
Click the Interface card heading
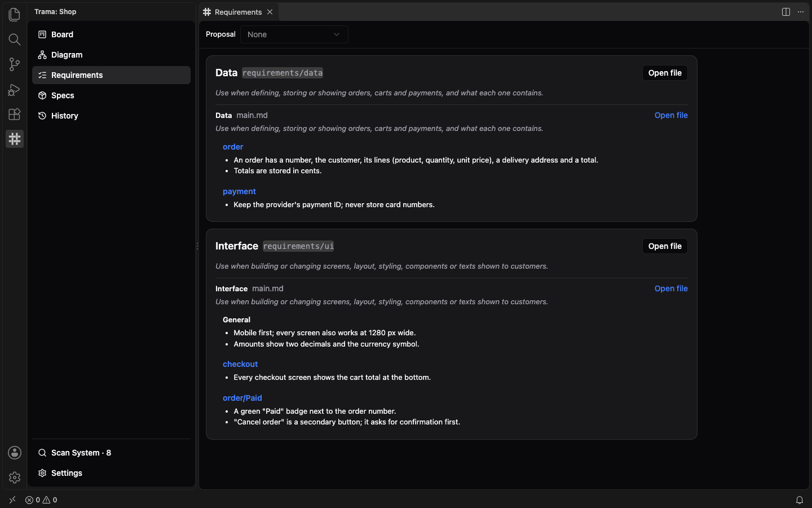(x=237, y=246)
